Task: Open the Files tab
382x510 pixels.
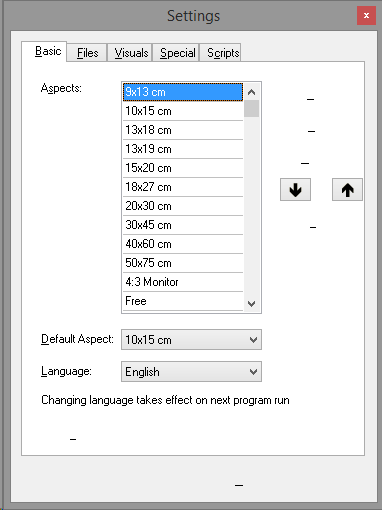Action: (x=87, y=53)
